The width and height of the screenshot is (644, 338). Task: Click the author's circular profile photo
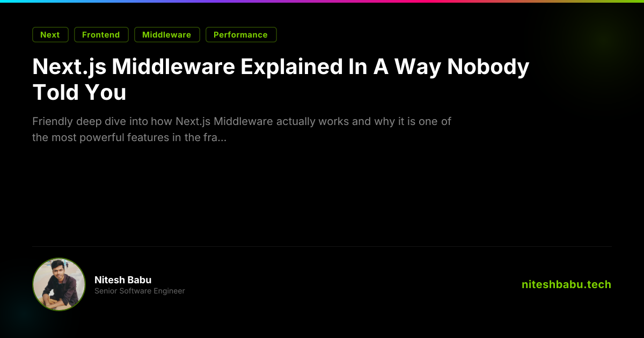59,284
